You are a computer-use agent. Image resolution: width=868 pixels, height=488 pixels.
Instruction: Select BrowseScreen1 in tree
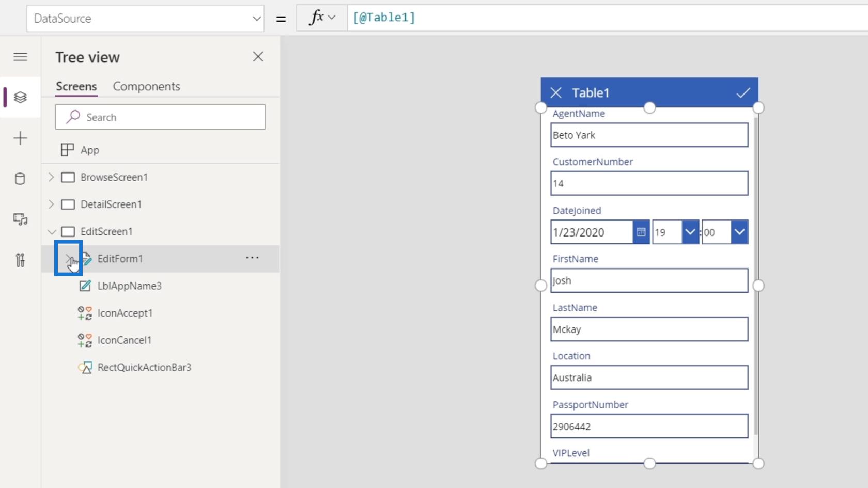pyautogui.click(x=114, y=177)
